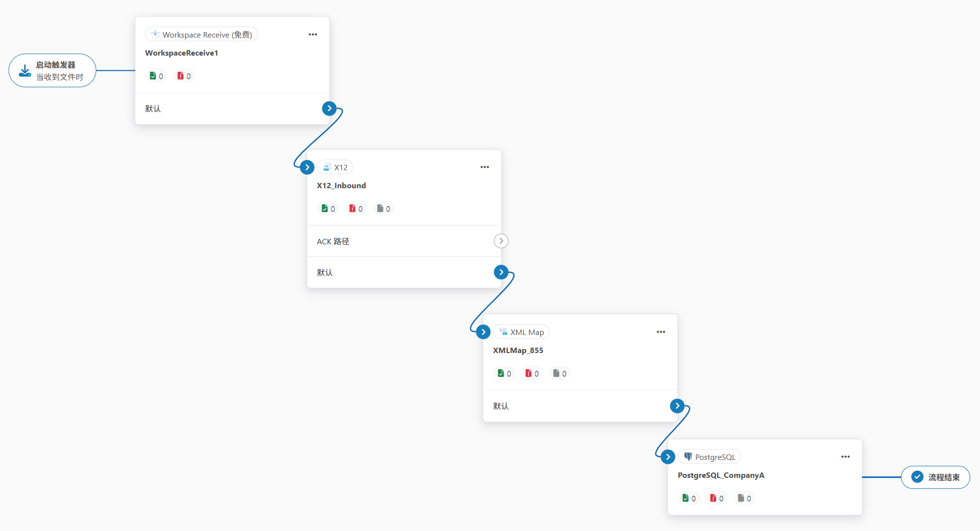The height and width of the screenshot is (531, 980).
Task: Click XMLMap_855 gray file count icon
Action: tap(556, 374)
